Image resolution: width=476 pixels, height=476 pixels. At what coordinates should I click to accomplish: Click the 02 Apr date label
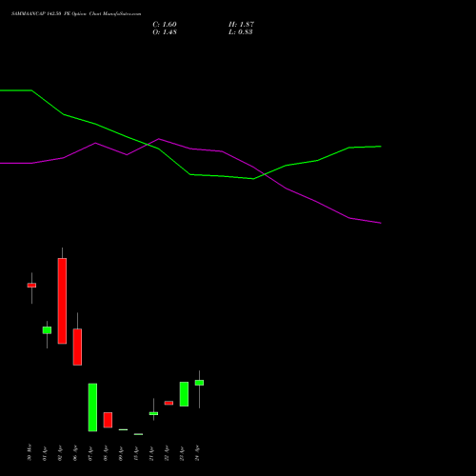[60, 453]
